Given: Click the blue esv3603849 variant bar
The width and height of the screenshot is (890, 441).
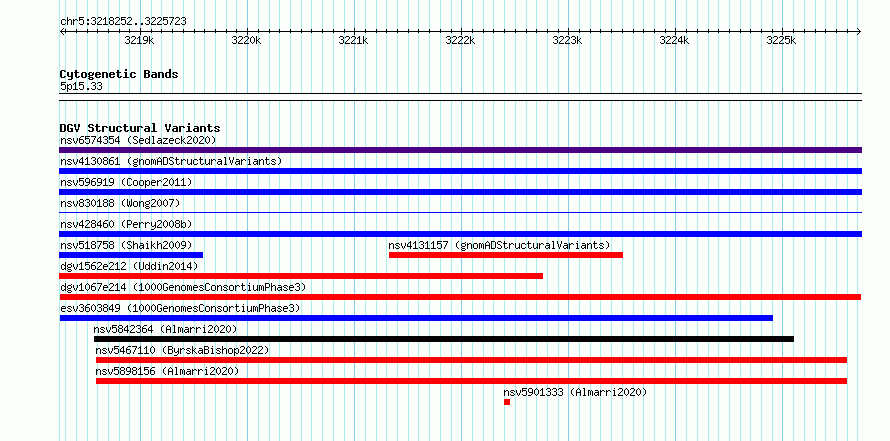Looking at the screenshot, I should coord(416,318).
